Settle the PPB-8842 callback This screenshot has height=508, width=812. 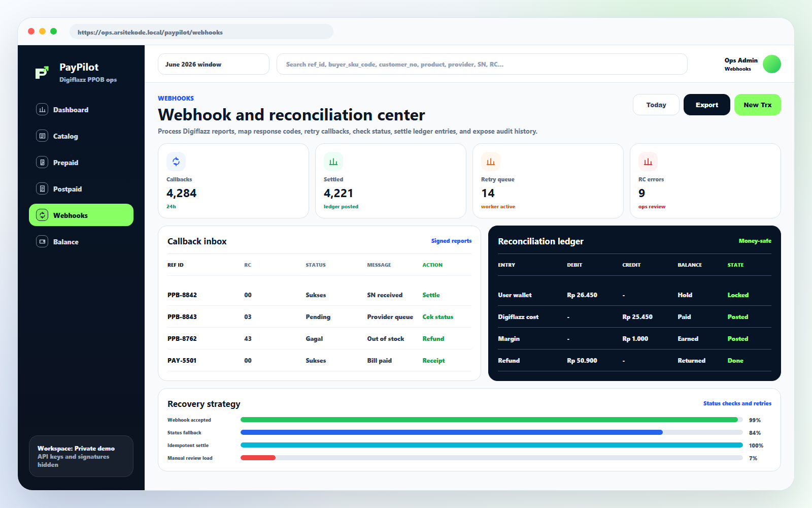coord(431,295)
